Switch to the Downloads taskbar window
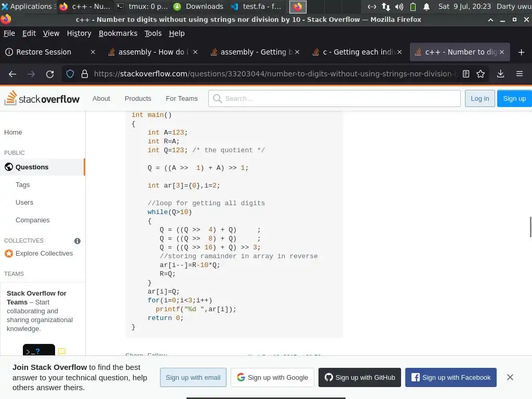 [199, 6]
